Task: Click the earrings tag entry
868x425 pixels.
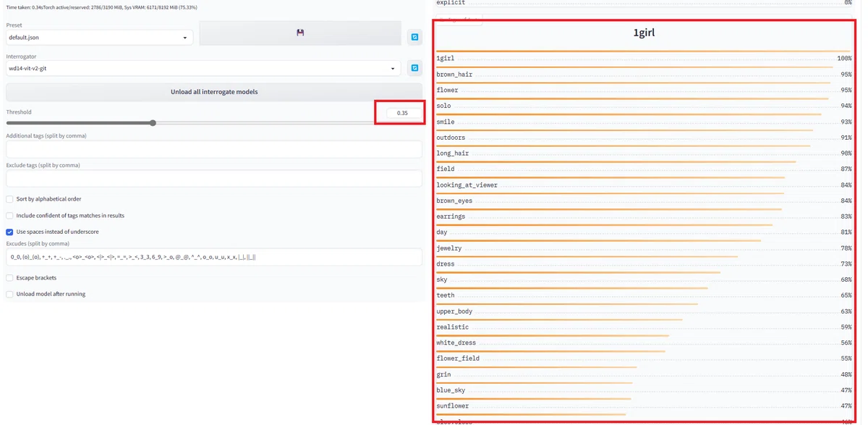Action: [x=644, y=216]
